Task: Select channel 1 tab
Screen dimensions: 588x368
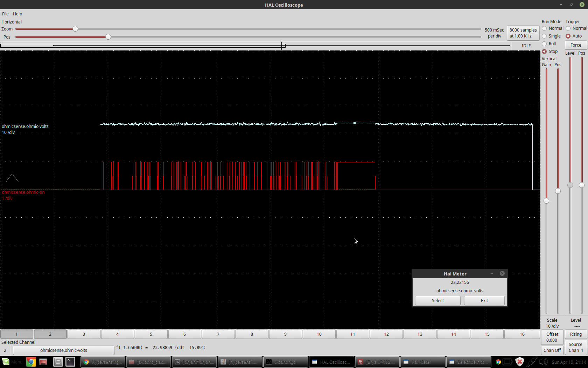Action: click(16, 334)
